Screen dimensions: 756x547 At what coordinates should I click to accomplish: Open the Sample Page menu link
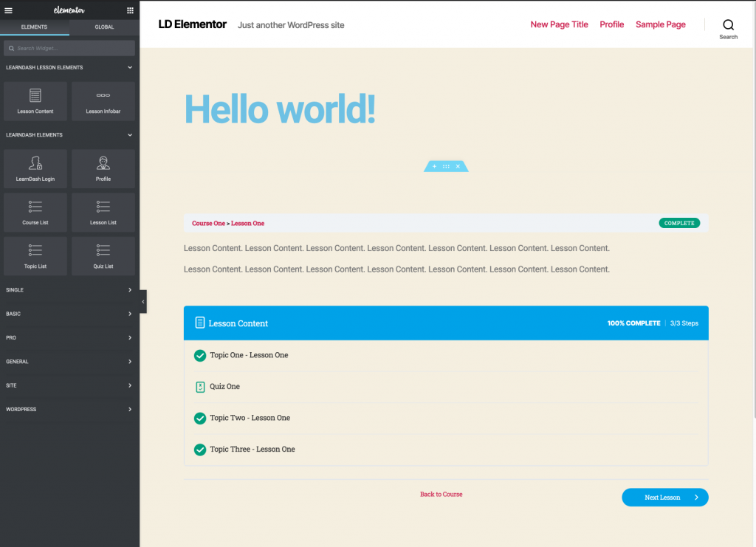660,24
